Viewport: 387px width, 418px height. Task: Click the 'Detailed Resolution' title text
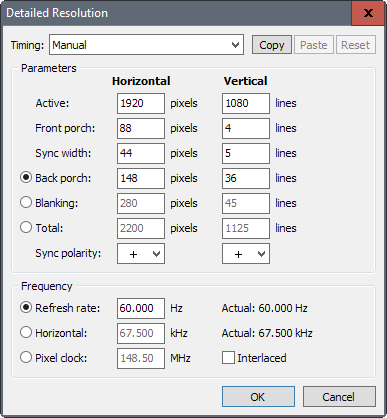[x=57, y=13]
